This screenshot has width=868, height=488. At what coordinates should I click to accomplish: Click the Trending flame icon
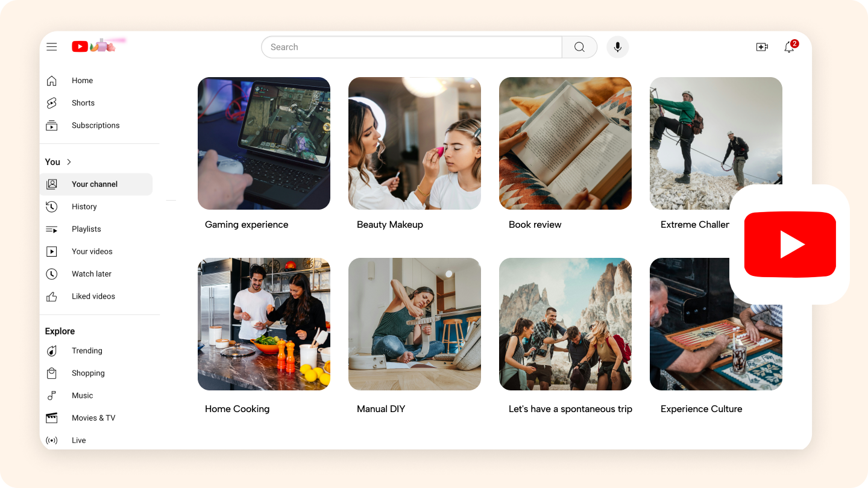[x=52, y=351]
